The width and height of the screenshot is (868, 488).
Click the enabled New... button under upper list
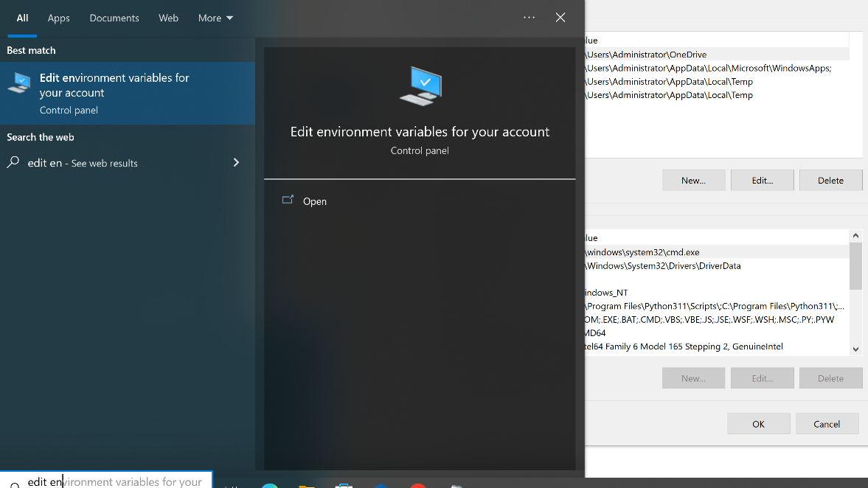click(x=693, y=181)
